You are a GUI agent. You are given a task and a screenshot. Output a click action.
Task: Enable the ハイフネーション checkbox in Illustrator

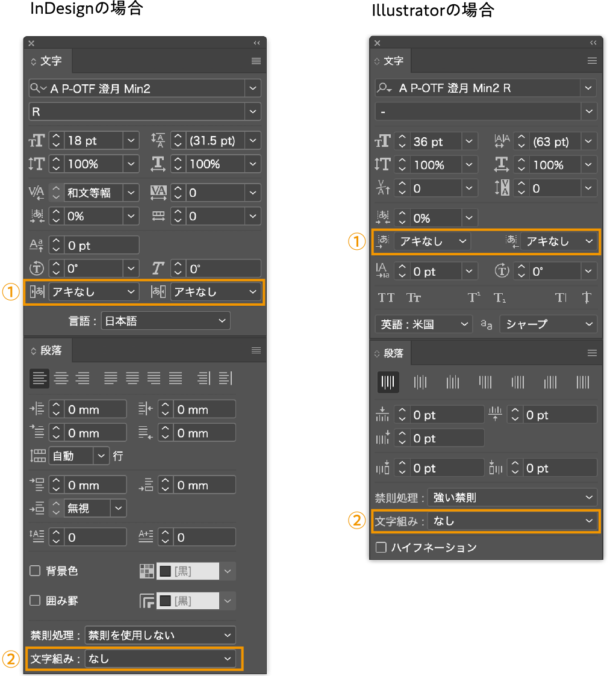point(381,548)
